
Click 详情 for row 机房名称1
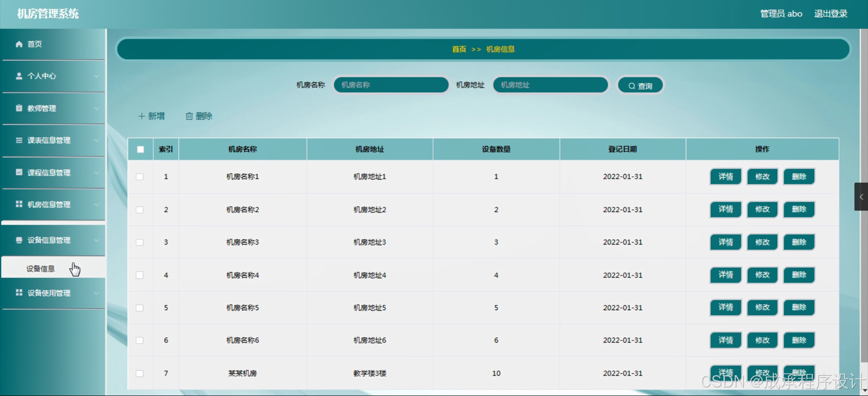726,176
